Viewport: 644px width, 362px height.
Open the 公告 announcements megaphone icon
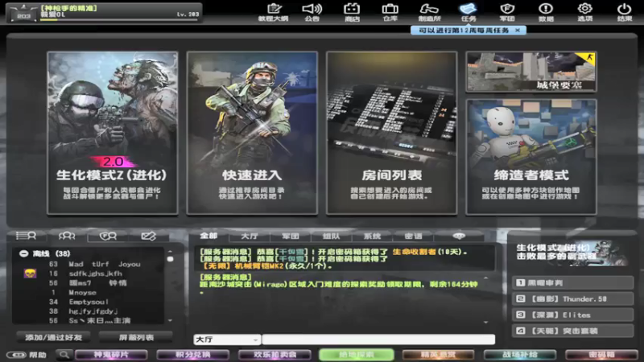pos(312,12)
